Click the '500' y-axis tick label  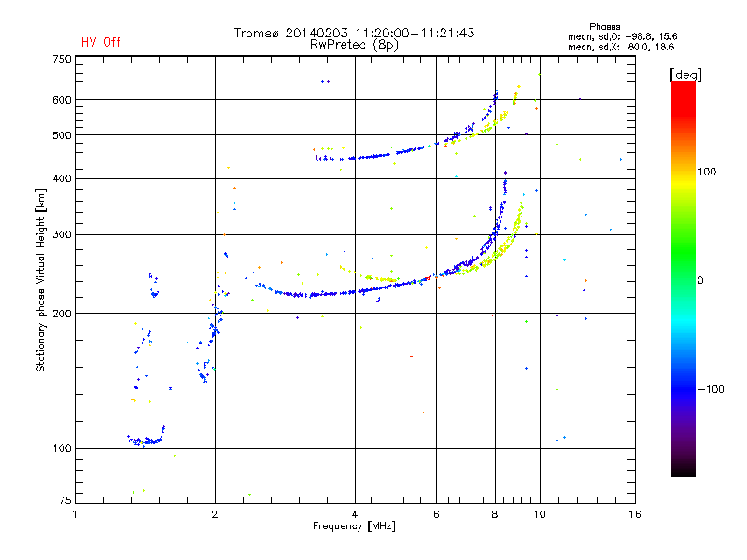tap(62, 135)
